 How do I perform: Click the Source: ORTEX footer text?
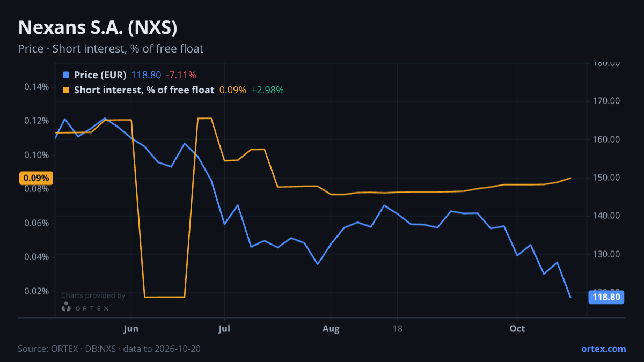[109, 349]
